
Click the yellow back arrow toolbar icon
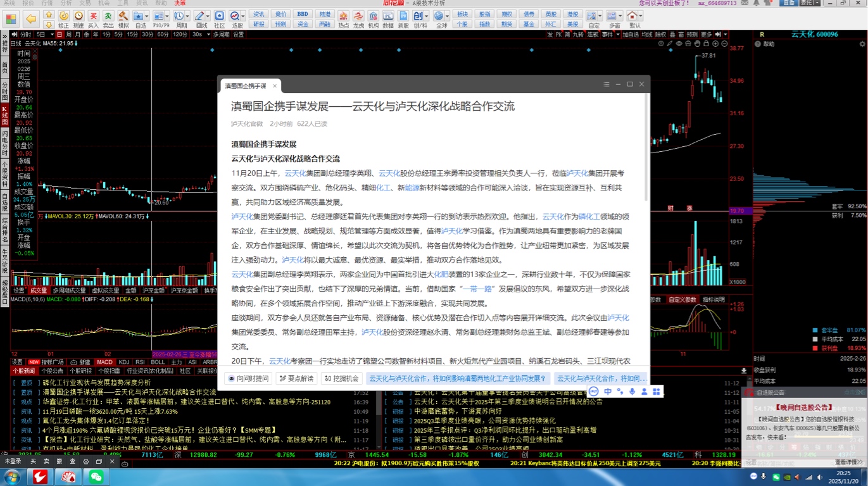coord(31,19)
